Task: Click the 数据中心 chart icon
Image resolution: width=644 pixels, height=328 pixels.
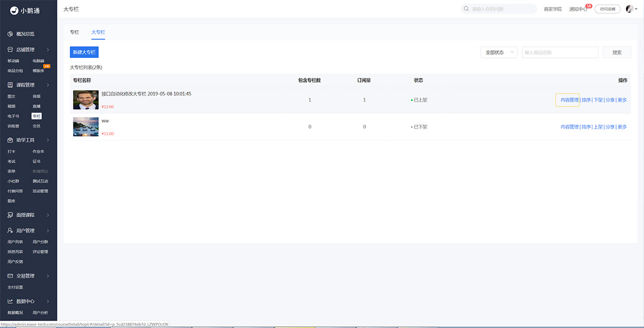Action: (10, 301)
